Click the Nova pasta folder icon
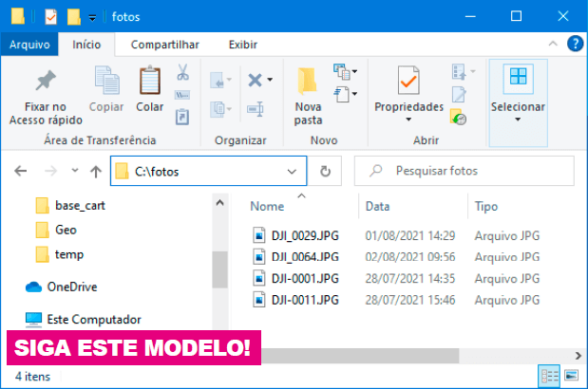This screenshot has width=588, height=389. click(x=307, y=80)
